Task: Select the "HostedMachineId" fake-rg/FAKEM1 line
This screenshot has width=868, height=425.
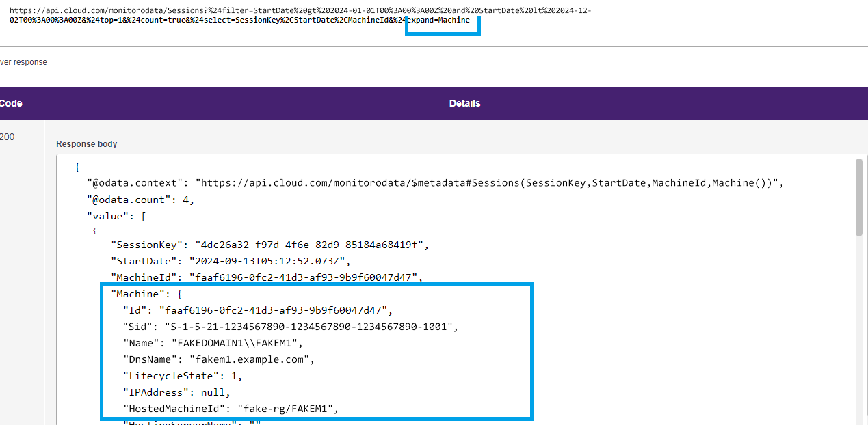Action: pos(231,409)
